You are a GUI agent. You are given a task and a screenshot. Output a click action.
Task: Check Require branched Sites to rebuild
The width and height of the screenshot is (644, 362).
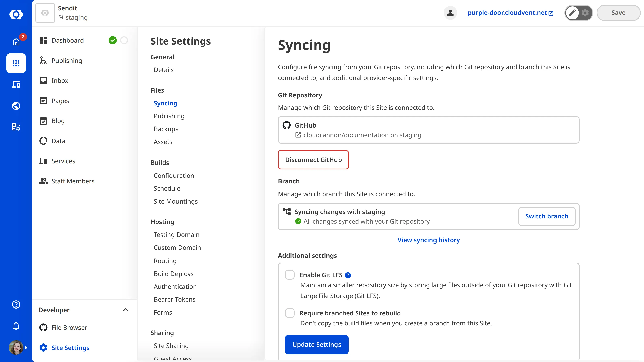pos(290,313)
